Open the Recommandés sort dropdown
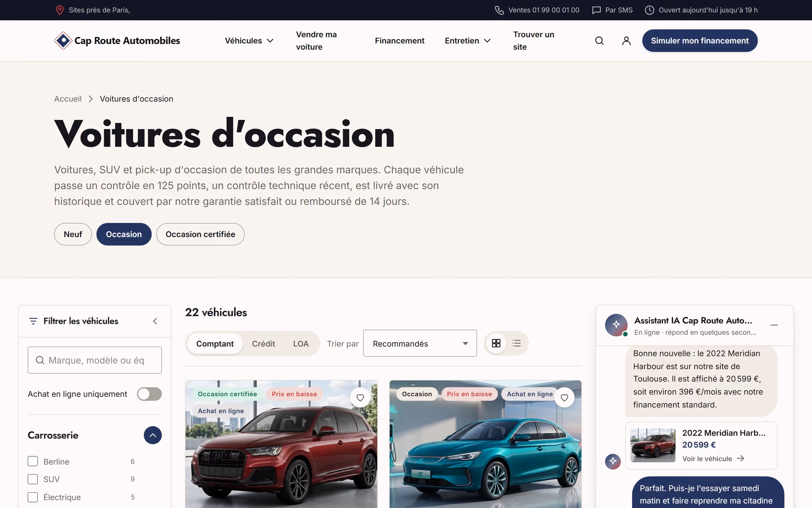Viewport: 812px width, 508px height. pos(420,343)
